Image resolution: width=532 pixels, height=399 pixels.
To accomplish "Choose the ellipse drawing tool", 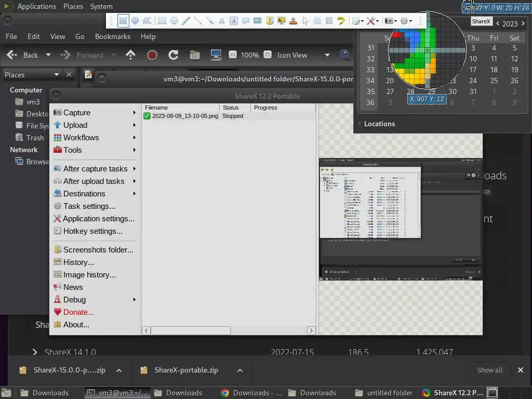I will [x=174, y=21].
